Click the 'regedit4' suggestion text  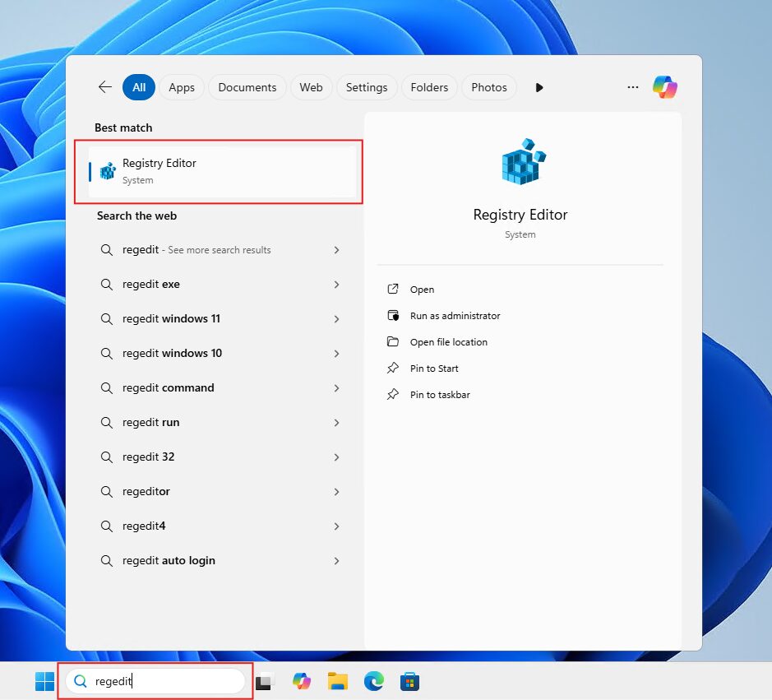click(144, 526)
